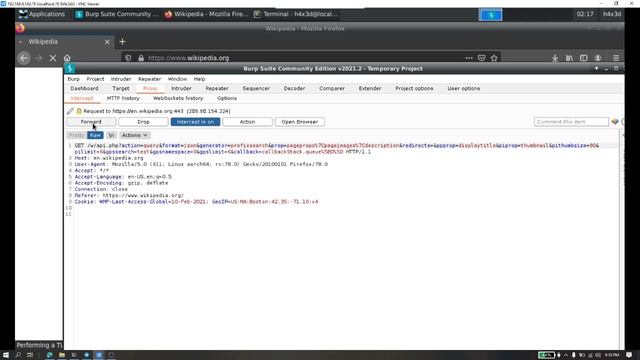Open the Project options tab

[x=414, y=88]
